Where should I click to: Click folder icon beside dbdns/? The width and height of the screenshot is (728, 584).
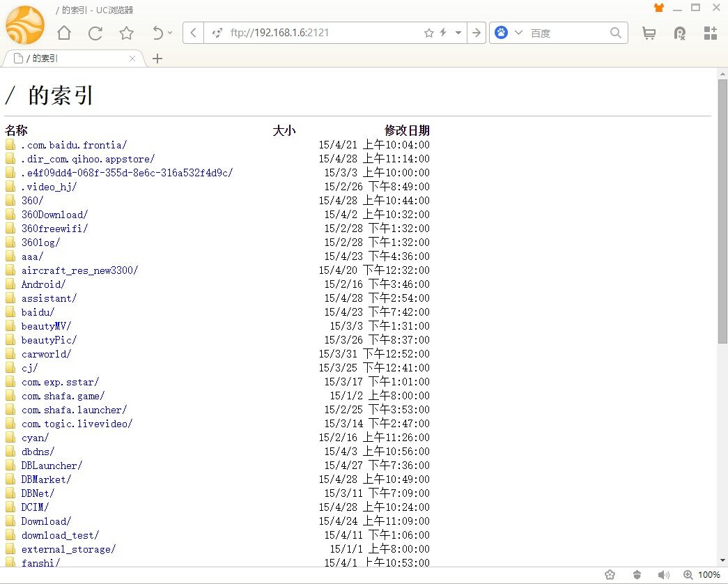10,451
